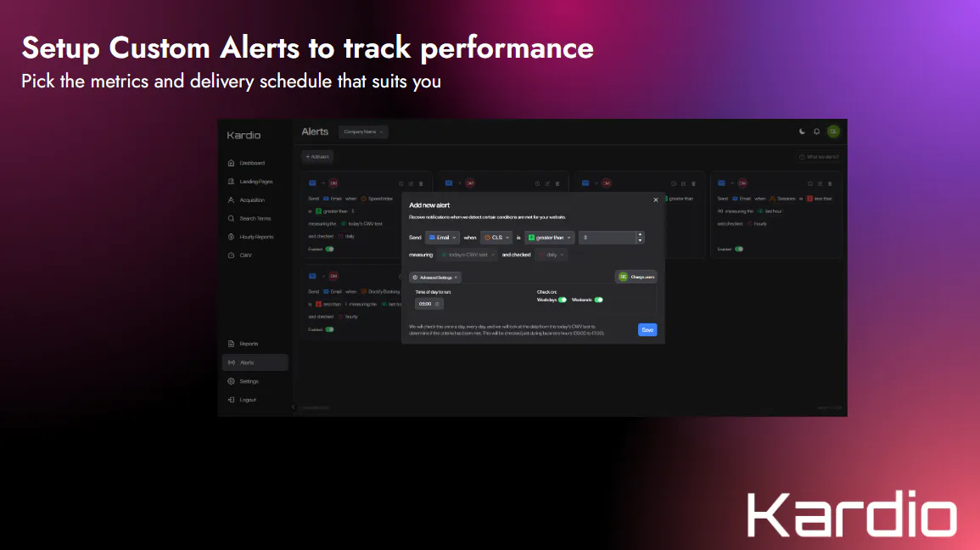Click the Change users button
Screen dimensions: 980x550
point(636,277)
